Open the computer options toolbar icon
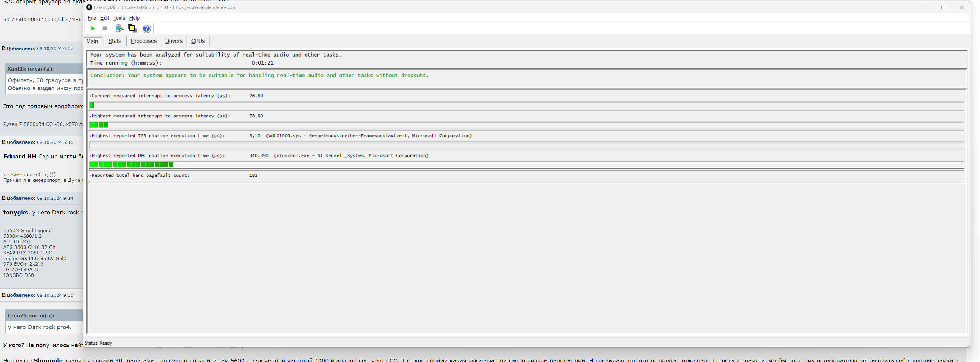 point(120,29)
